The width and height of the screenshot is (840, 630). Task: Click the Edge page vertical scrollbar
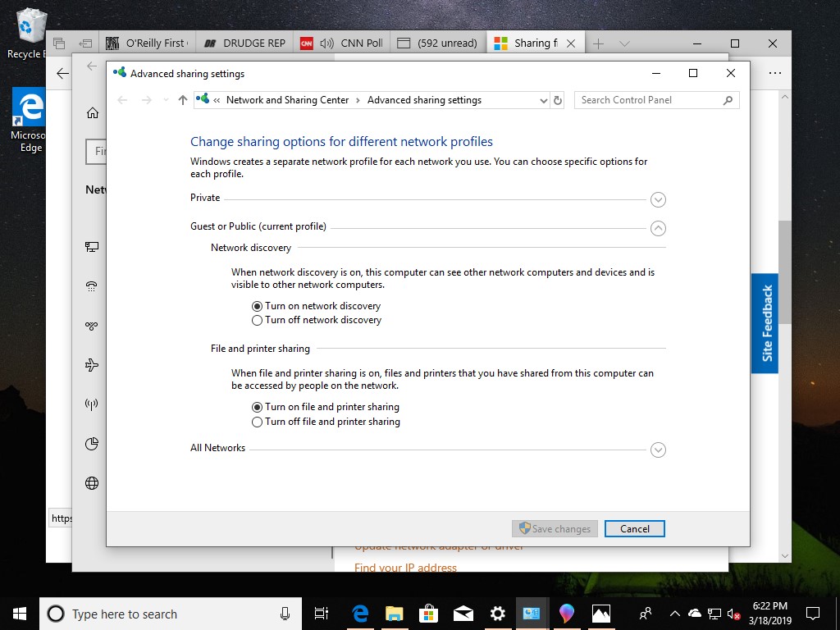[785, 272]
